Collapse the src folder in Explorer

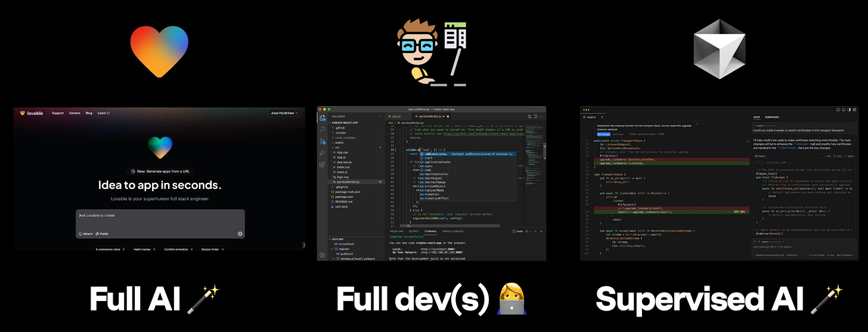[336, 147]
